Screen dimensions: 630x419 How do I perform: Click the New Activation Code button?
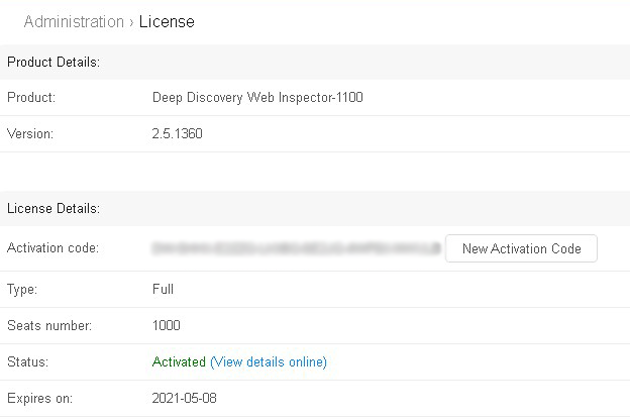521,249
